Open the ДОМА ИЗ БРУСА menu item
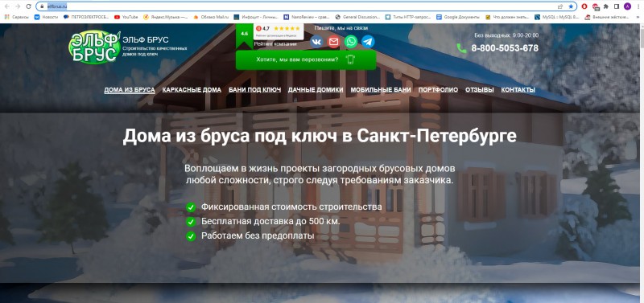644x303 pixels. coord(130,90)
